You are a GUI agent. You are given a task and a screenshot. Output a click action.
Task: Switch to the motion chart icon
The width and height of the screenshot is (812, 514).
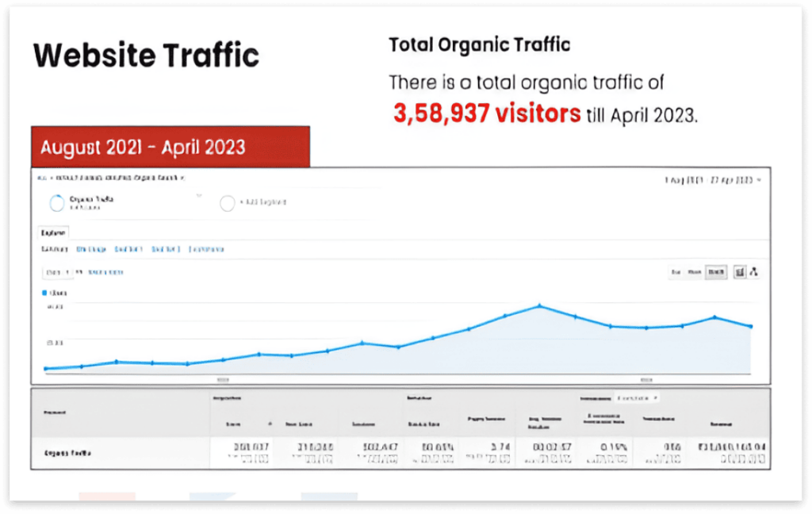[754, 272]
